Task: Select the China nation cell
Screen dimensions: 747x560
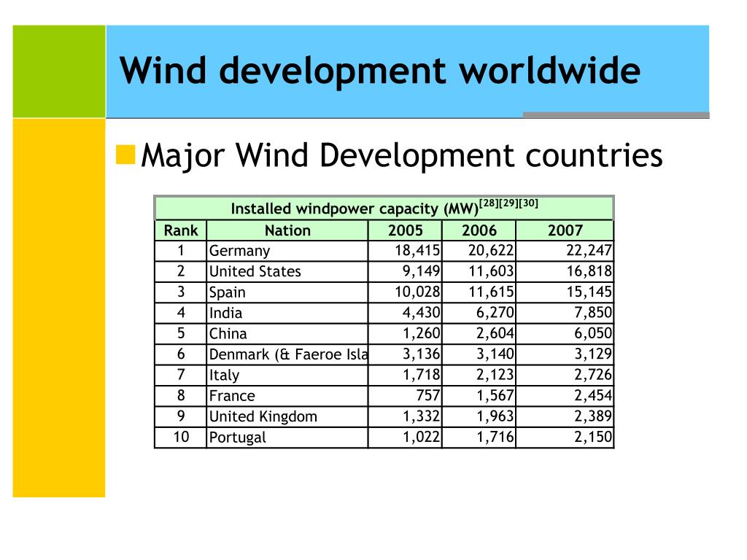Action: coord(287,333)
